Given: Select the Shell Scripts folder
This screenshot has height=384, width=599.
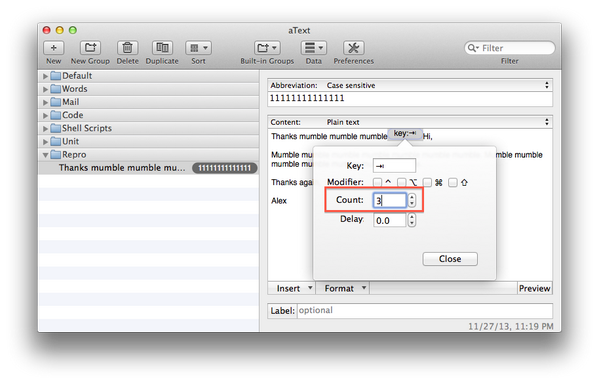Looking at the screenshot, I should click(x=149, y=128).
